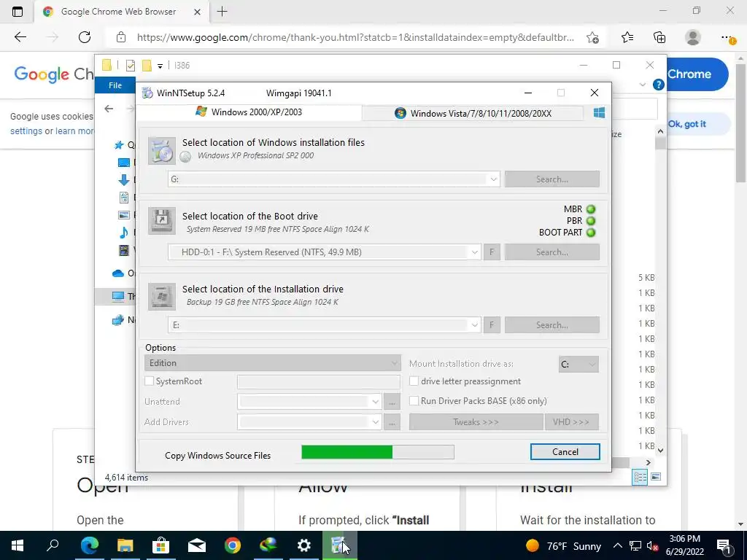The width and height of the screenshot is (747, 560).
Task: Open Microsoft Edge from taskbar
Action: coord(89,545)
